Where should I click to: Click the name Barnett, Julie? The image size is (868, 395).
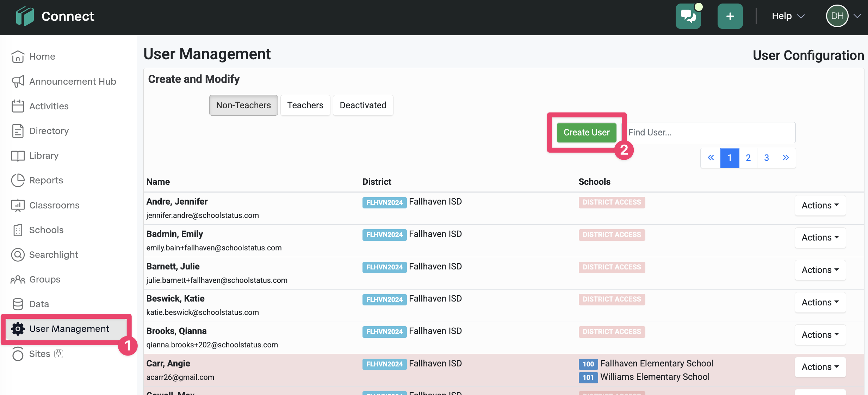click(x=173, y=266)
